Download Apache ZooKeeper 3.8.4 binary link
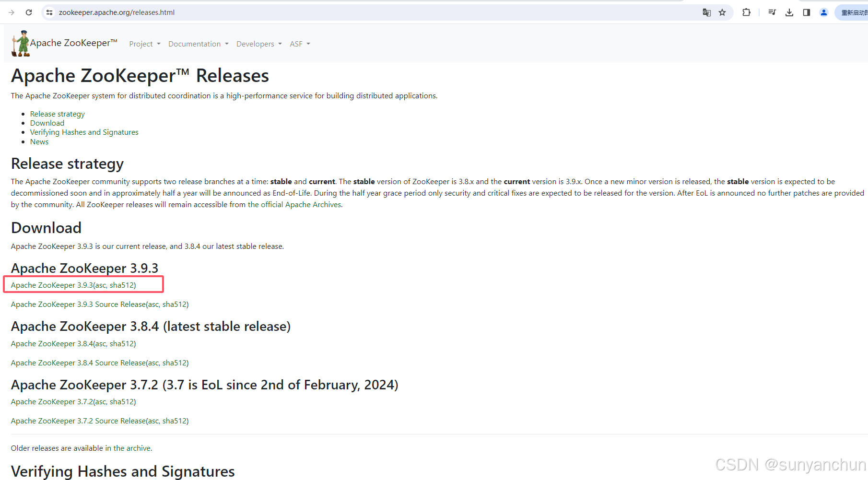The image size is (868, 480). [52, 344]
